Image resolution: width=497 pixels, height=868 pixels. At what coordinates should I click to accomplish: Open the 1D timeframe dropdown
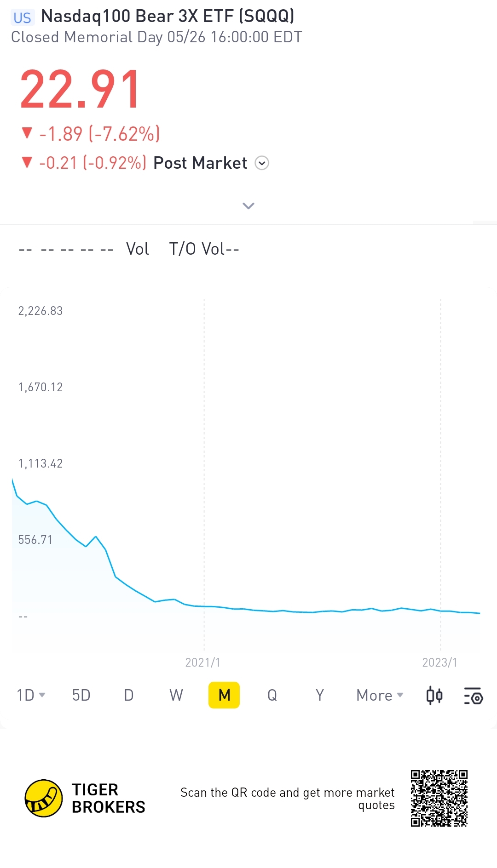coord(31,695)
